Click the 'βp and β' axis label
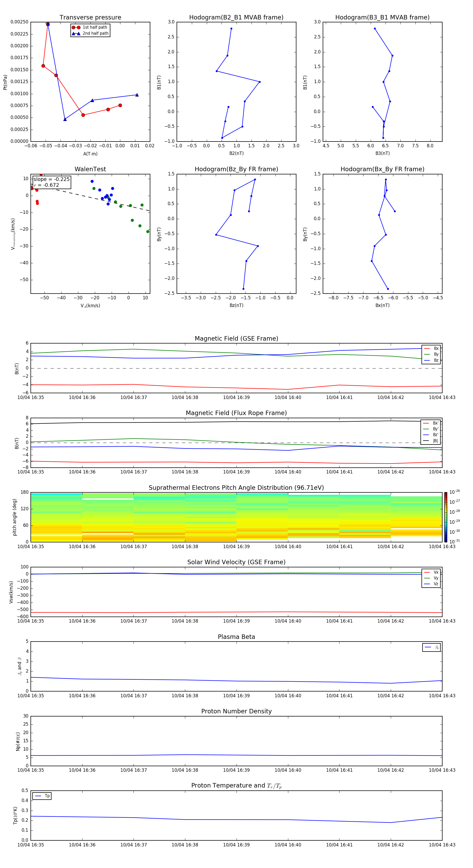473x868 pixels. pos(19,666)
